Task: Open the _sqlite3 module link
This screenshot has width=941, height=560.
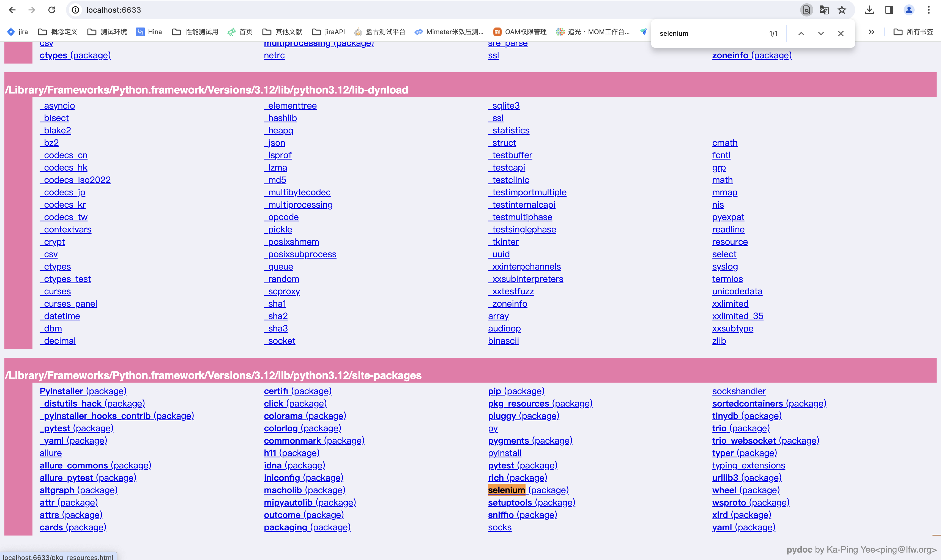Action: pyautogui.click(x=504, y=106)
